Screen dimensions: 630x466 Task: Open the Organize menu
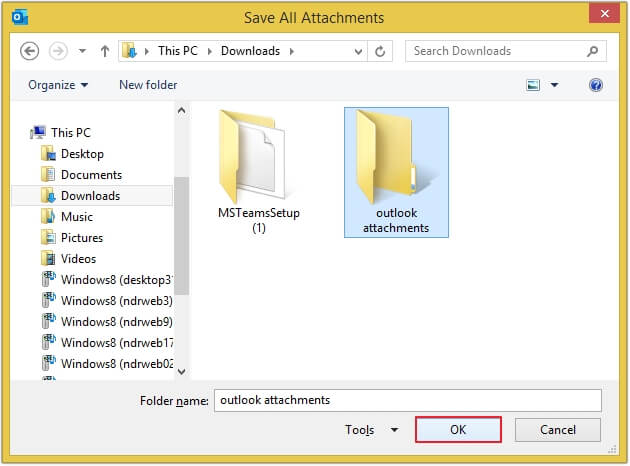(58, 85)
